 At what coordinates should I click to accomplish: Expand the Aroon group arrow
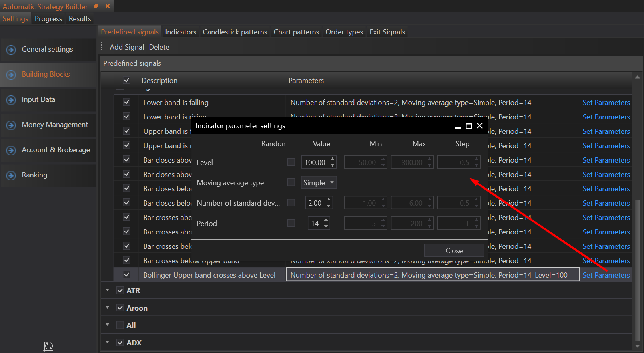click(x=108, y=308)
